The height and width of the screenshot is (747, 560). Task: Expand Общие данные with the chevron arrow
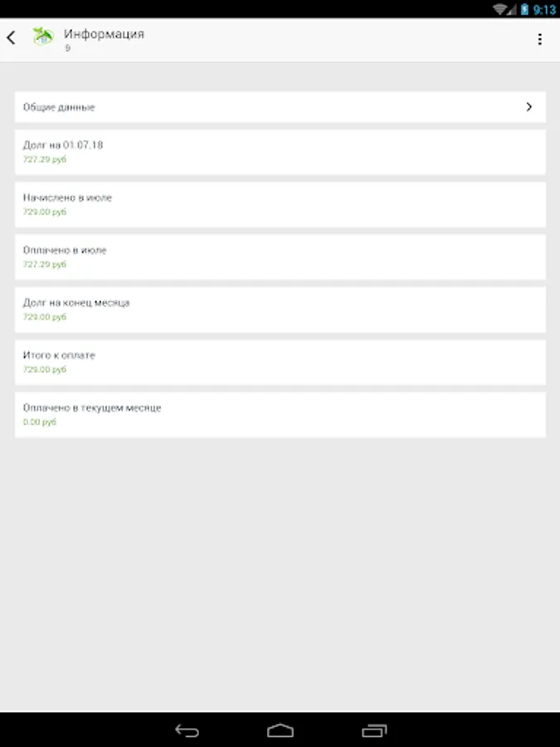click(529, 107)
